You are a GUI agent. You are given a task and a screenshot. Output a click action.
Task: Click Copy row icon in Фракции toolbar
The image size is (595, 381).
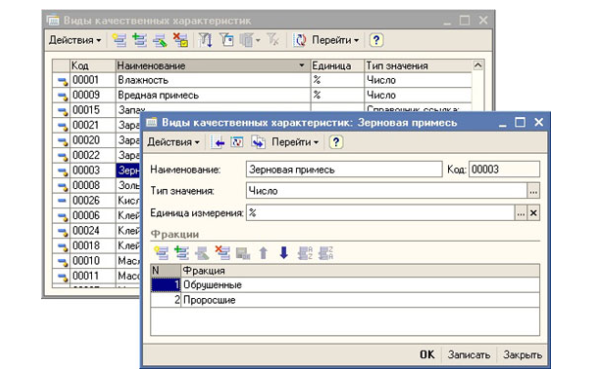point(181,252)
